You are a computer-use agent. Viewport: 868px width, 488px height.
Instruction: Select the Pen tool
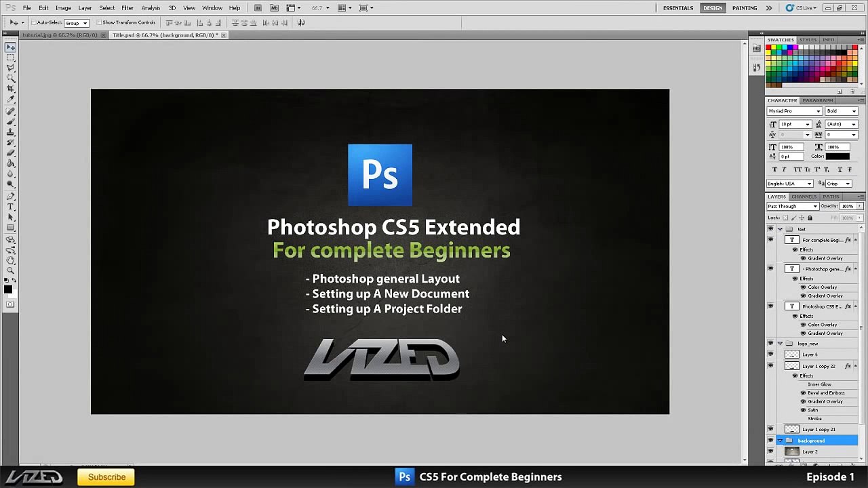[x=10, y=196]
